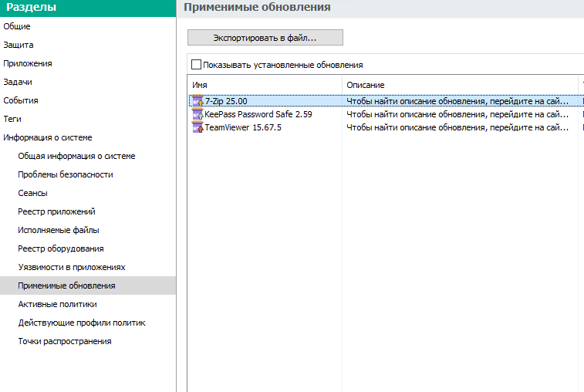The image size is (584, 392).
Task: Open the 'Сеансы' subsection
Action: [32, 193]
